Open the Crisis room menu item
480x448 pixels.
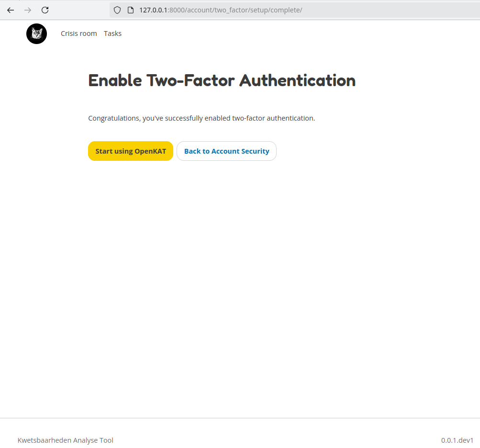[x=78, y=34]
